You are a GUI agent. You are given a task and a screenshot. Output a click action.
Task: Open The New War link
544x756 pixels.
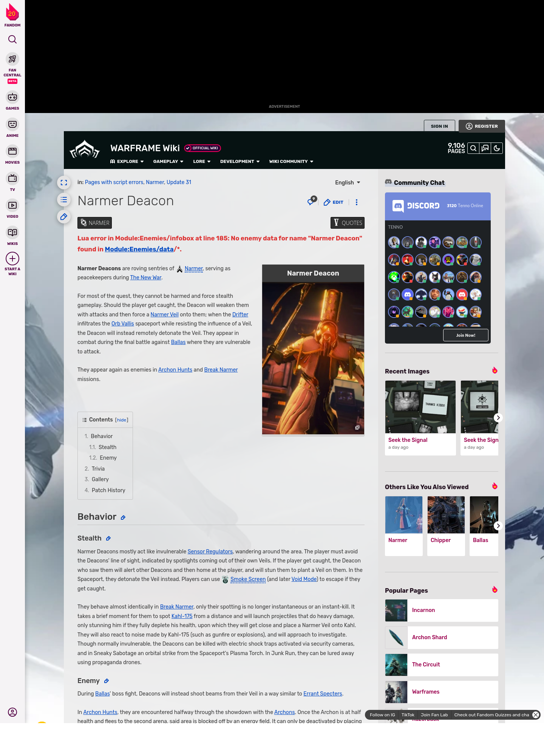[146, 277]
